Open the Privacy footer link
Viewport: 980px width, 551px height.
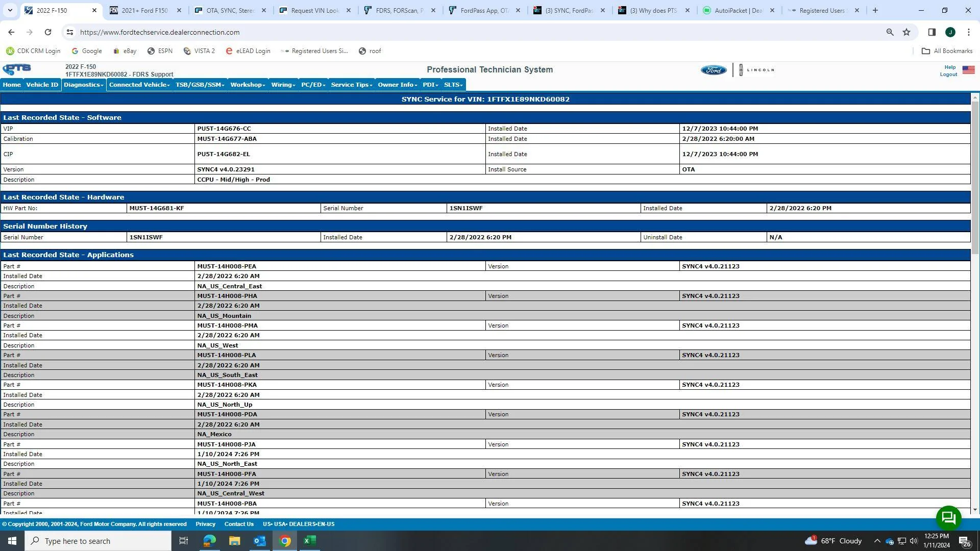click(205, 524)
